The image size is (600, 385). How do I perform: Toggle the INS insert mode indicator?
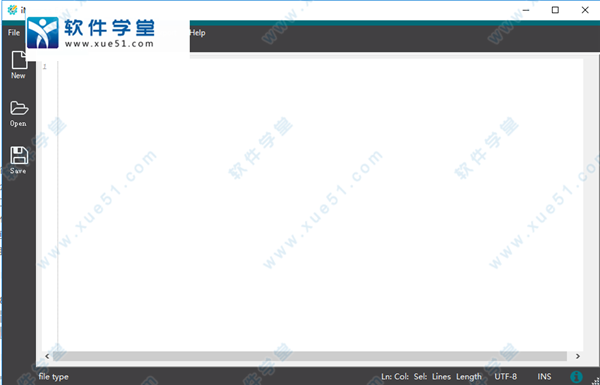coord(544,377)
